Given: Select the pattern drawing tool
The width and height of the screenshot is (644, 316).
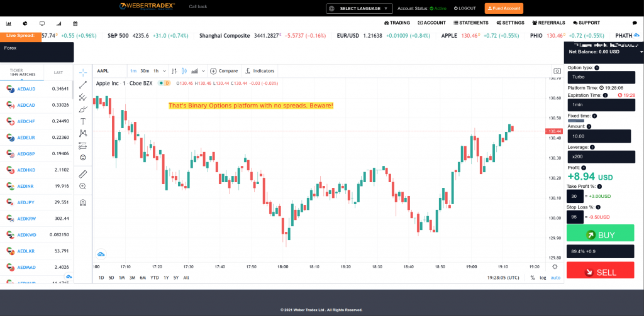Looking at the screenshot, I should (83, 133).
